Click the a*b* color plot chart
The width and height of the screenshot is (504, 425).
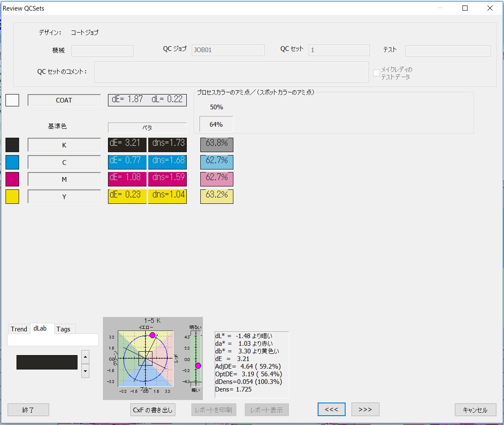point(146,358)
